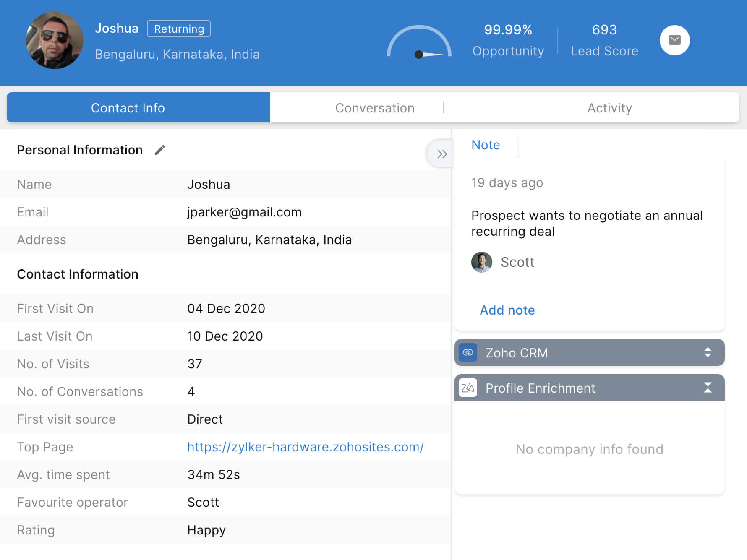Open the Activity tab
Viewport: 747px width, 560px height.
click(609, 108)
